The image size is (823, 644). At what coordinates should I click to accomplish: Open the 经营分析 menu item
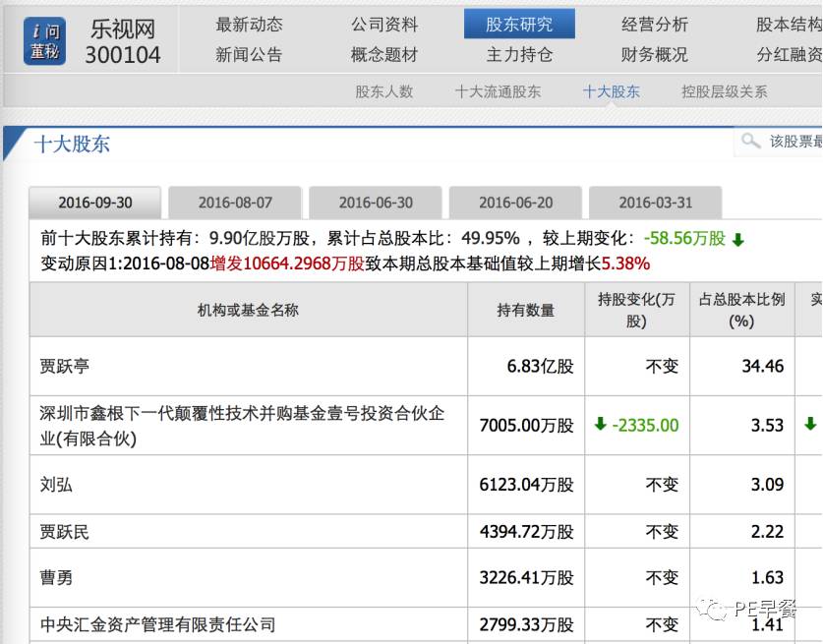[655, 25]
